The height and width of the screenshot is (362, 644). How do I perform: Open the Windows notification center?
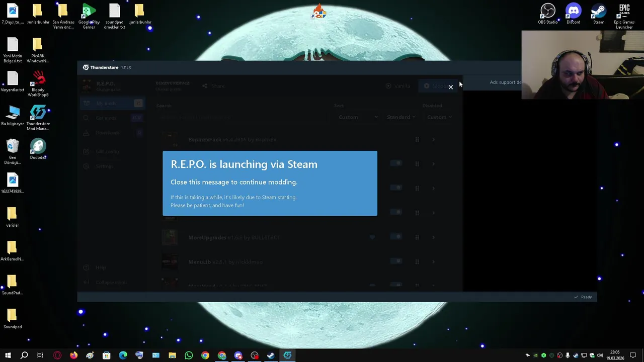pyautogui.click(x=633, y=355)
